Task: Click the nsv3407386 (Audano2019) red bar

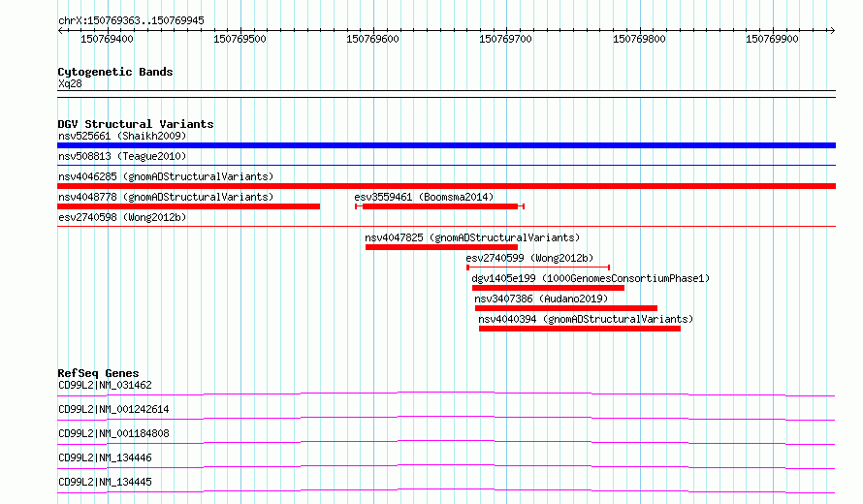Action: point(565,308)
